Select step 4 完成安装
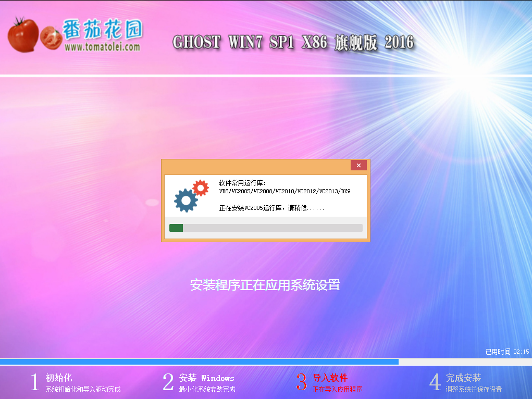 pyautogui.click(x=465, y=382)
